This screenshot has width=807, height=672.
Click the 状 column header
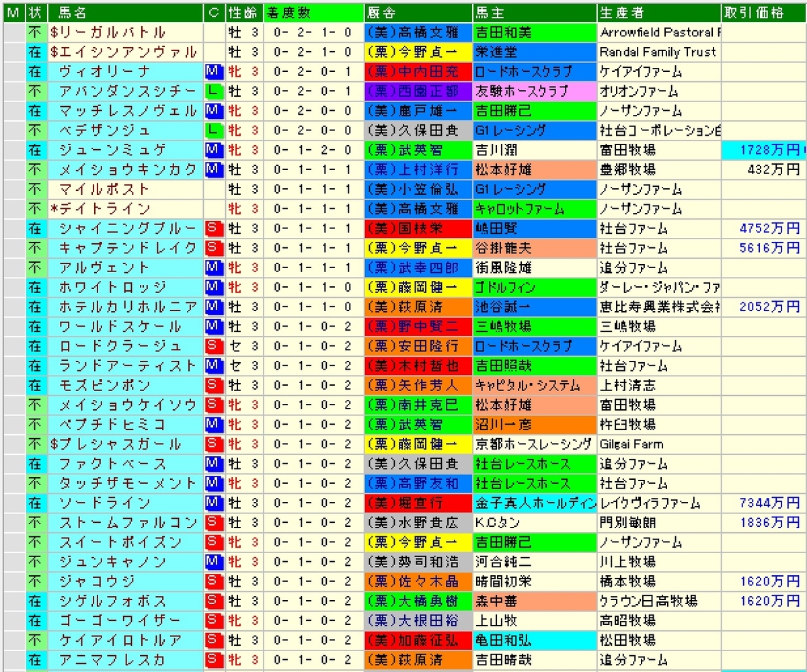[x=35, y=13]
